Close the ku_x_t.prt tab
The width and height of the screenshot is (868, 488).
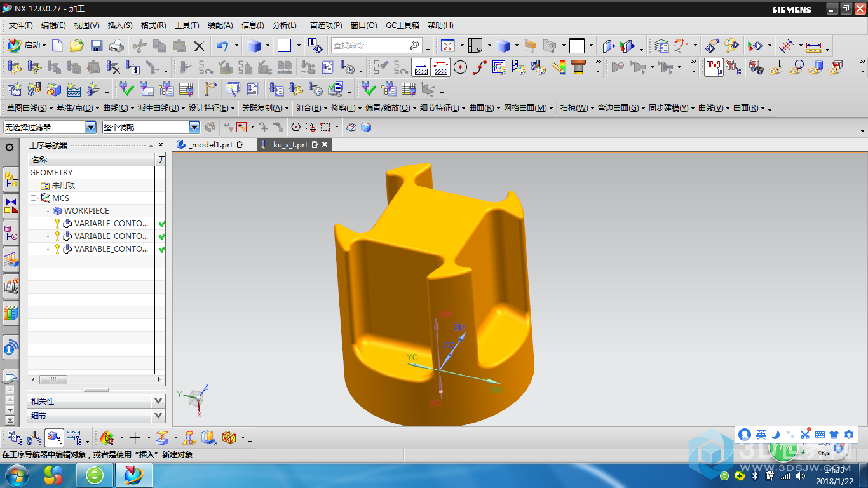point(325,145)
